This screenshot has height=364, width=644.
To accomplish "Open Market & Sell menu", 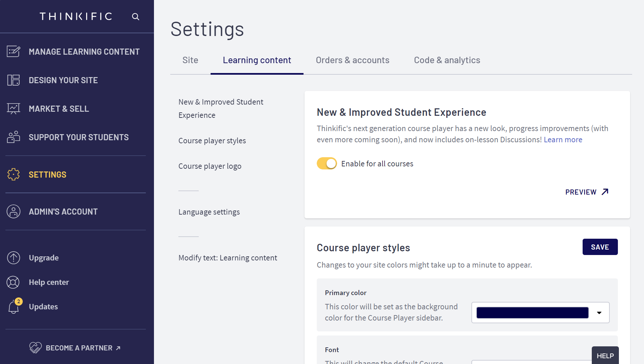I will [59, 109].
